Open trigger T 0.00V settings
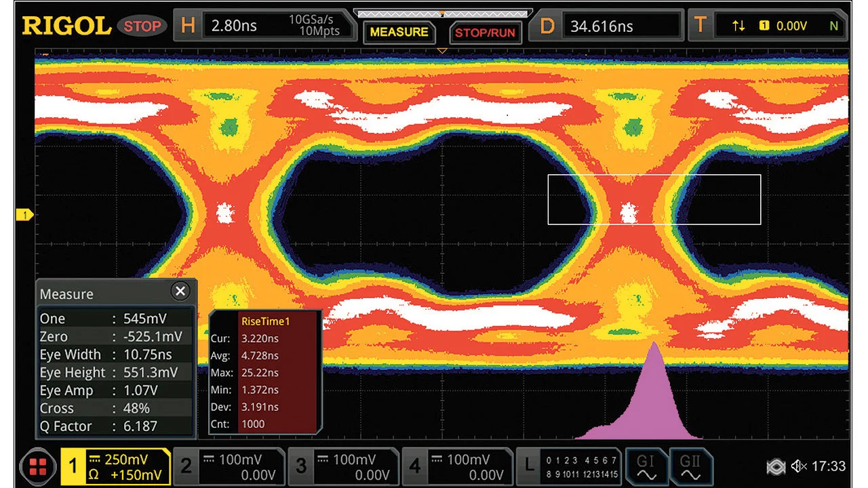Screen dimensions: 868x488 coord(768,26)
